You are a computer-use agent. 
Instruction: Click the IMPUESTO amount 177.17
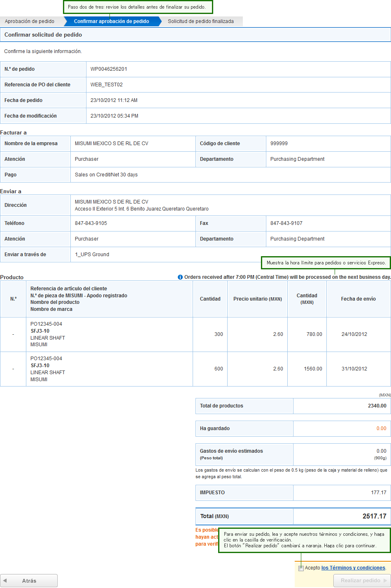coord(379,493)
